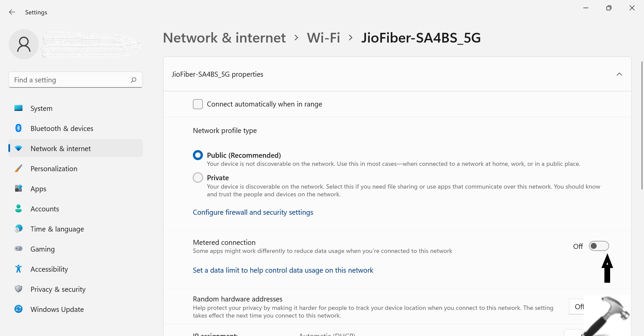This screenshot has width=644, height=336.
Task: Open Configure firewall and security settings
Action: (253, 212)
